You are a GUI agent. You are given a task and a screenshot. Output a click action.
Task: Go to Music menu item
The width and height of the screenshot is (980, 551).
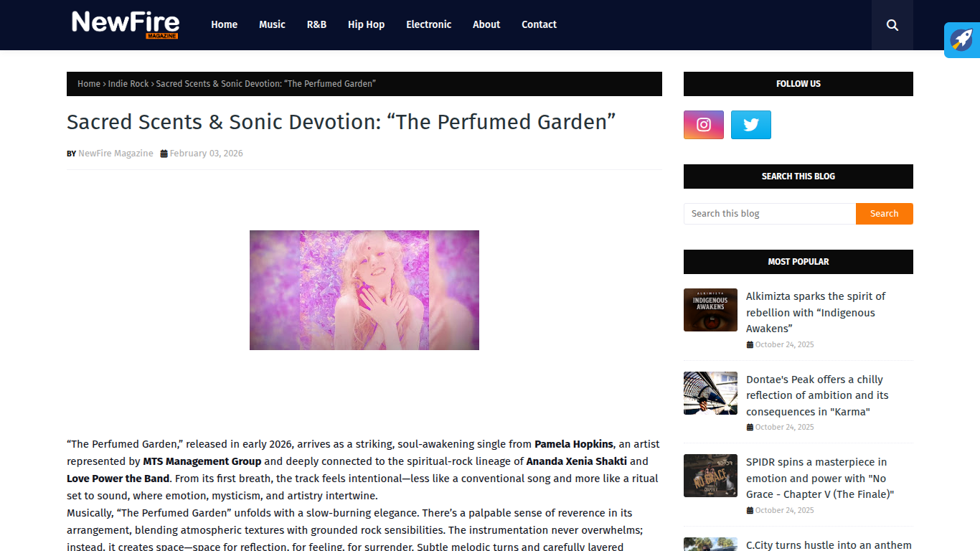[x=272, y=24]
